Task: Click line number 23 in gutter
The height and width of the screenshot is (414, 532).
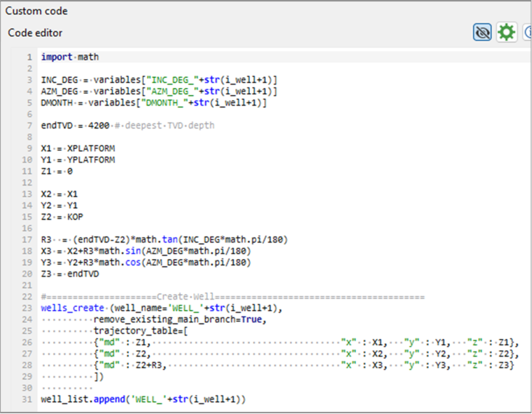Action: [x=28, y=309]
